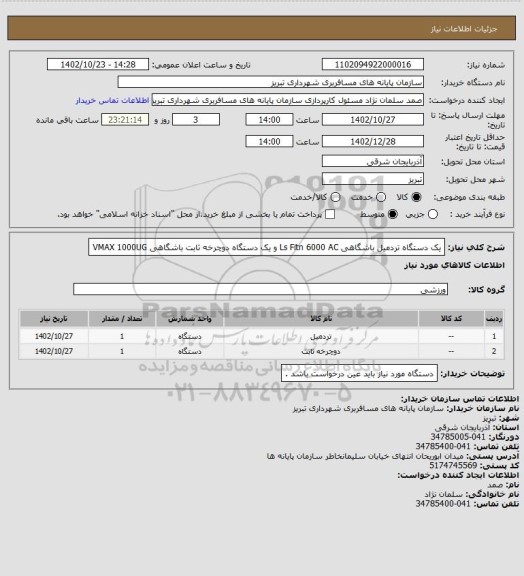Screen dimensions: 524x576
Task: Open the اطلاعات تماس خریدار link
Action: pyautogui.click(x=112, y=100)
